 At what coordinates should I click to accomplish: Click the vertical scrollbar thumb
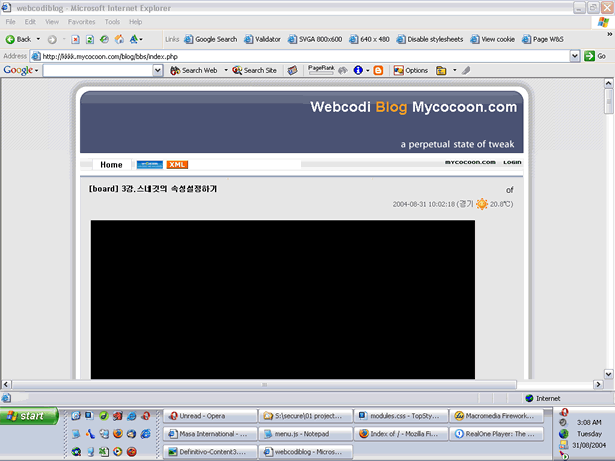tap(608, 101)
